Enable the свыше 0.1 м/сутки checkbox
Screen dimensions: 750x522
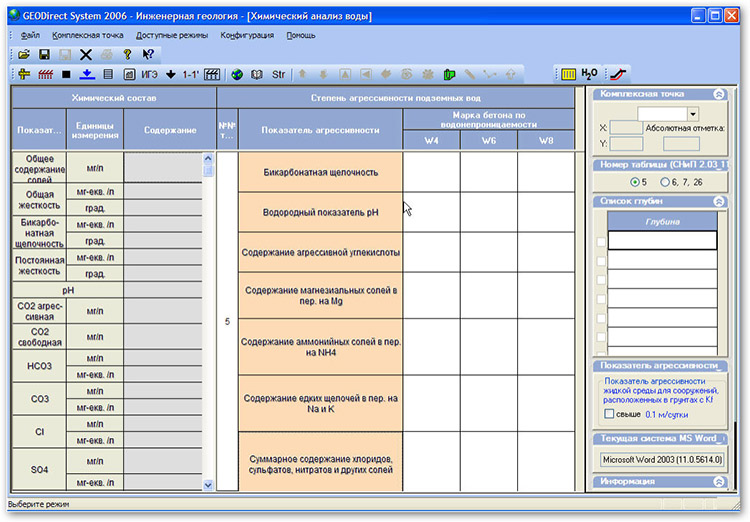pos(610,414)
